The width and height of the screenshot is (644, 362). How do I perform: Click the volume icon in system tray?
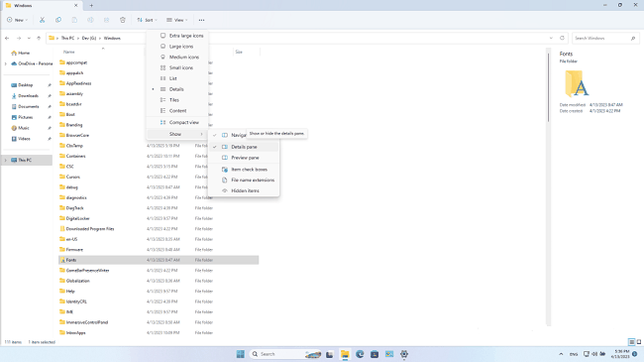594,354
